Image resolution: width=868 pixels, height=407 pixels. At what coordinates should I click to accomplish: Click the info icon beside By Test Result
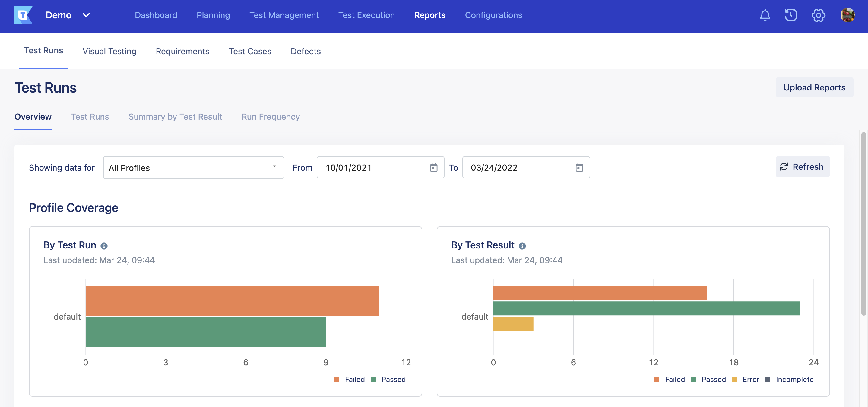(x=522, y=246)
